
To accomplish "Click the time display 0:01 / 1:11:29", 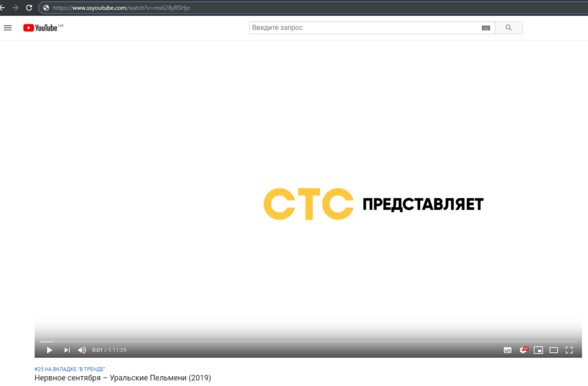I will [x=109, y=350].
